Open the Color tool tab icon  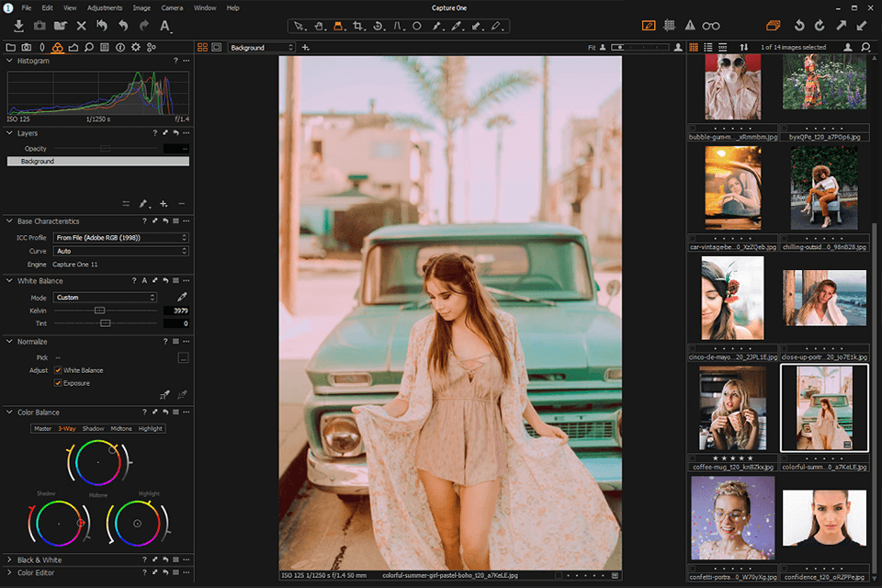57,47
